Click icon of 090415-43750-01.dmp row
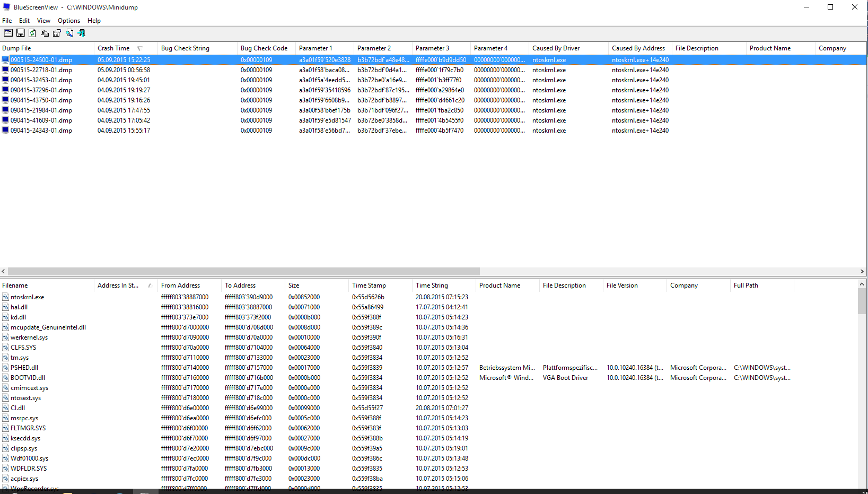Viewport: 868px width, 494px height. (5, 100)
